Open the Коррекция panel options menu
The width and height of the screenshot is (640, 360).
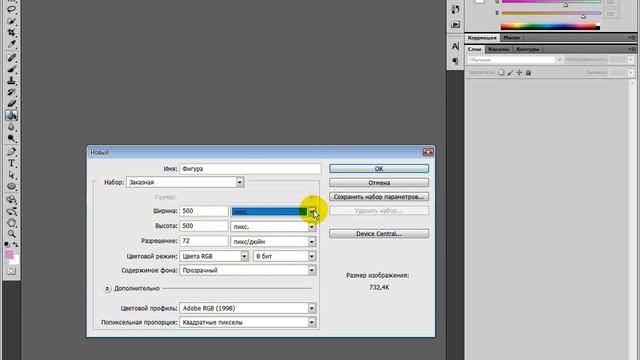(x=632, y=38)
